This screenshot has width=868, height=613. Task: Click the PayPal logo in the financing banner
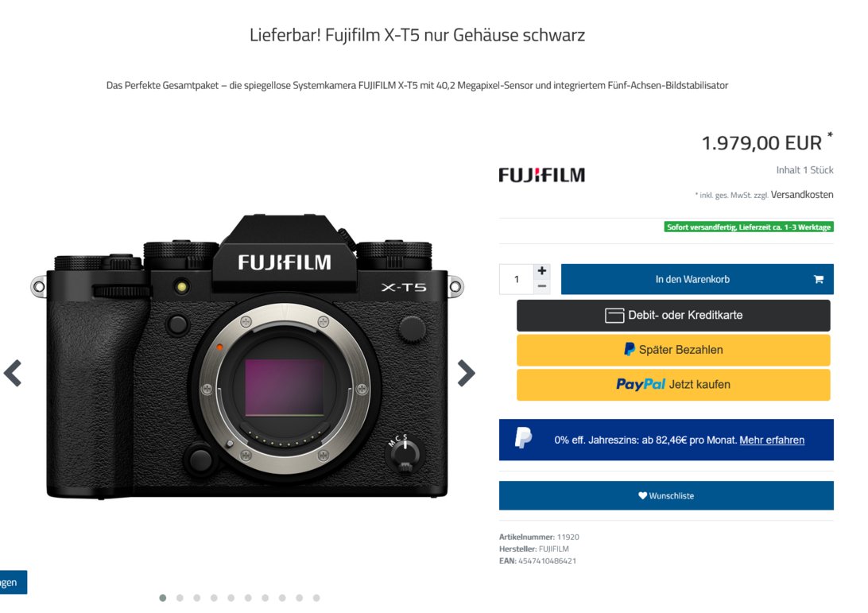click(523, 438)
